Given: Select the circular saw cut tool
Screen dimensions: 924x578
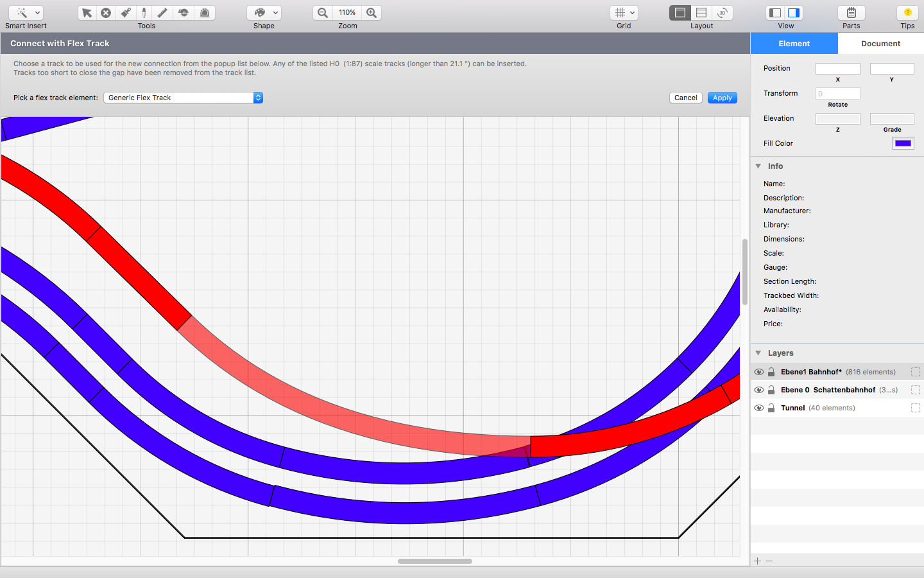Looking at the screenshot, I should tap(184, 13).
